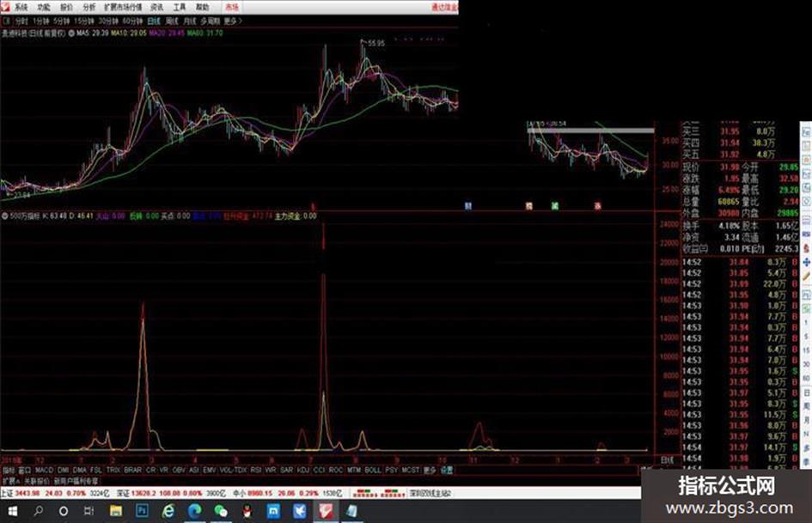Select the 月线 monthly period tab

[x=190, y=21]
